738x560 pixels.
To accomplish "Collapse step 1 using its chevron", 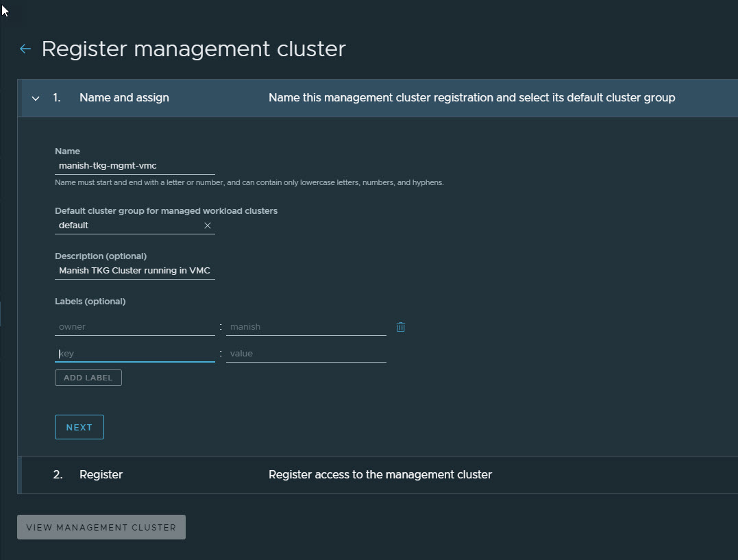I will (x=36, y=98).
